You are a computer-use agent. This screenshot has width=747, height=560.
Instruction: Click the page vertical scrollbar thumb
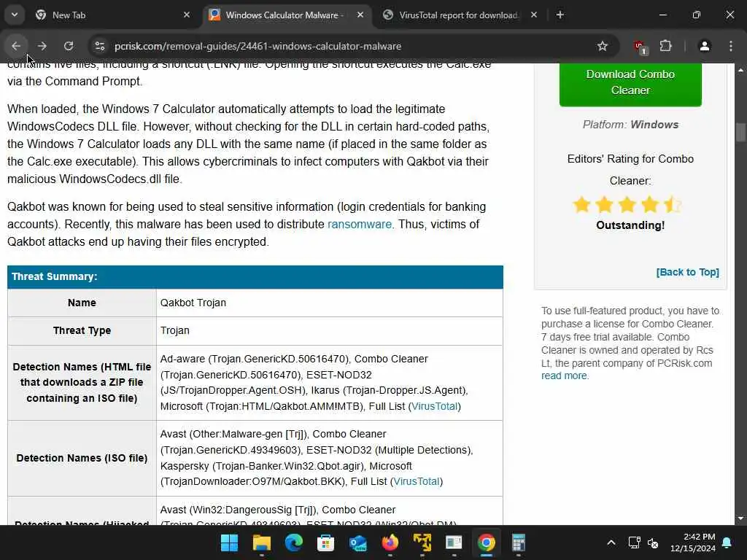click(x=740, y=132)
